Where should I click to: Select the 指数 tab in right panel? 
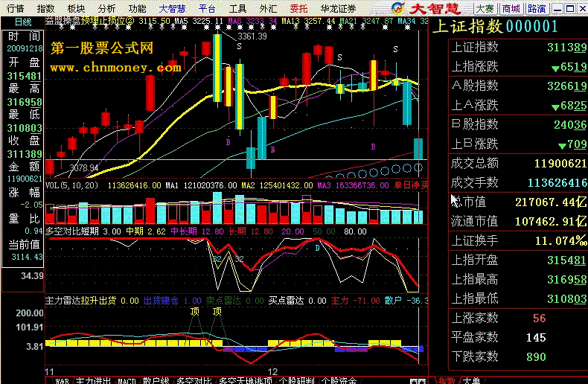coord(447,380)
